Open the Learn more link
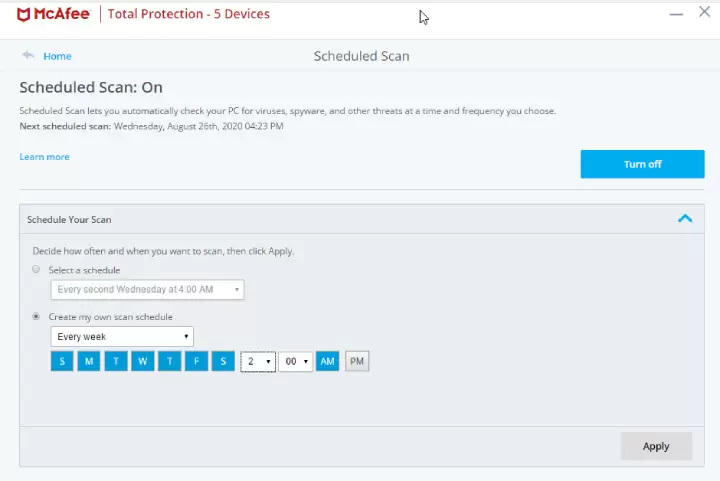Image resolution: width=720 pixels, height=481 pixels. [45, 157]
